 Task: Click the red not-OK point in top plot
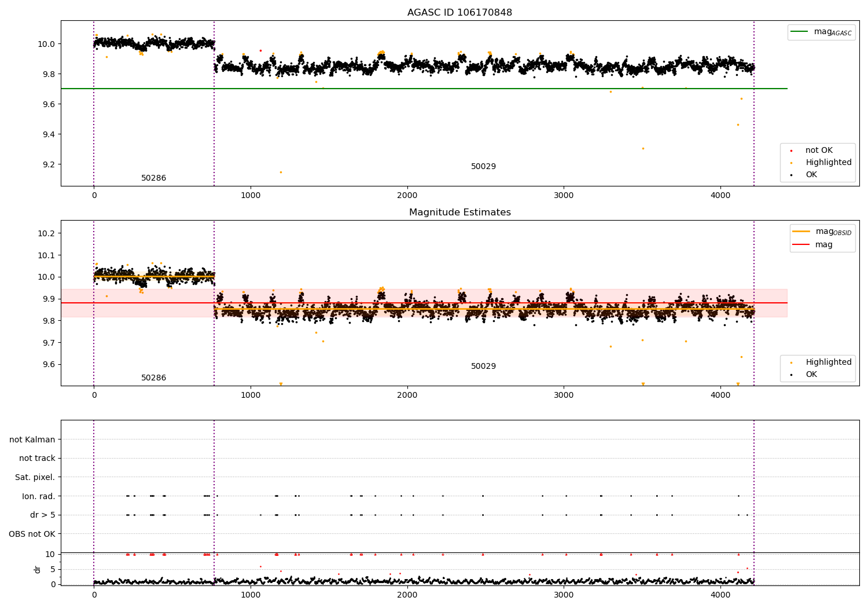click(260, 50)
